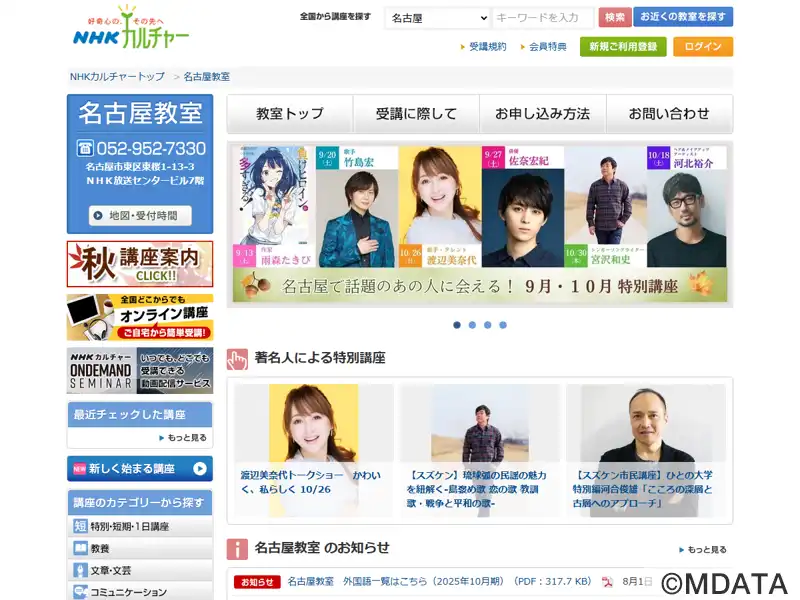Click the NEW badge on 新しく始まる講座
800x600 pixels.
79,468
